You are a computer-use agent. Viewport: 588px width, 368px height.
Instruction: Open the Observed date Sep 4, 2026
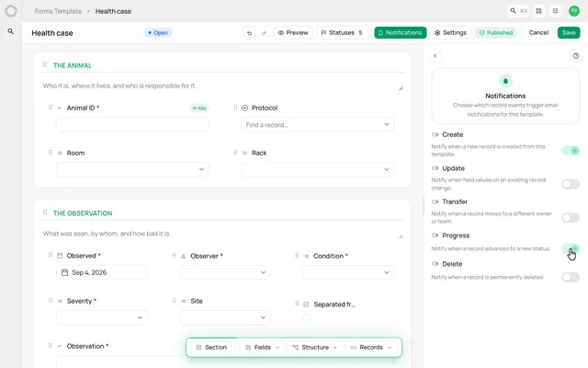(102, 272)
